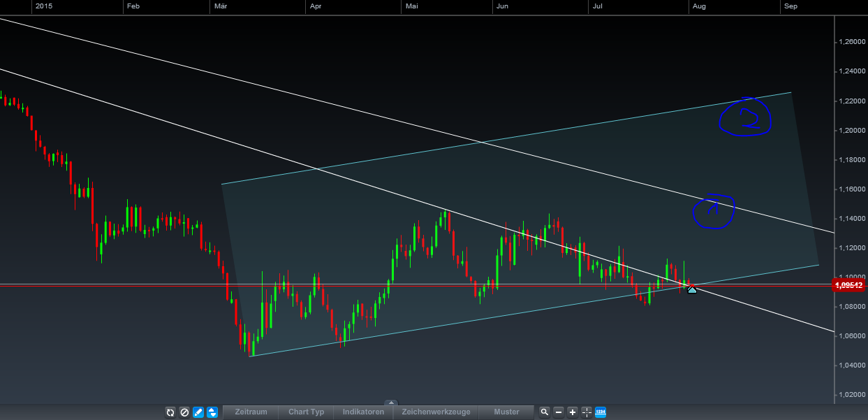Click the red 1,09542 price label

849,284
